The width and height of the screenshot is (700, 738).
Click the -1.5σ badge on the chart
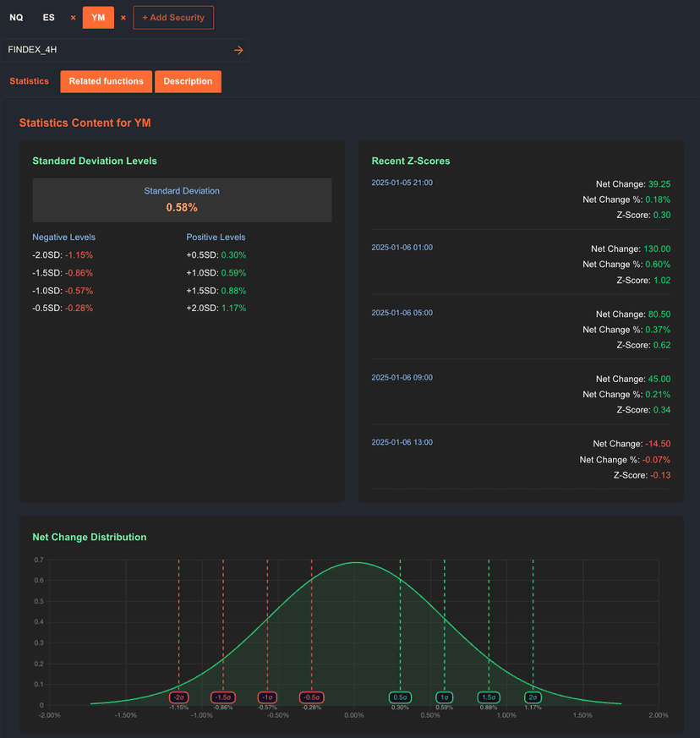click(222, 697)
